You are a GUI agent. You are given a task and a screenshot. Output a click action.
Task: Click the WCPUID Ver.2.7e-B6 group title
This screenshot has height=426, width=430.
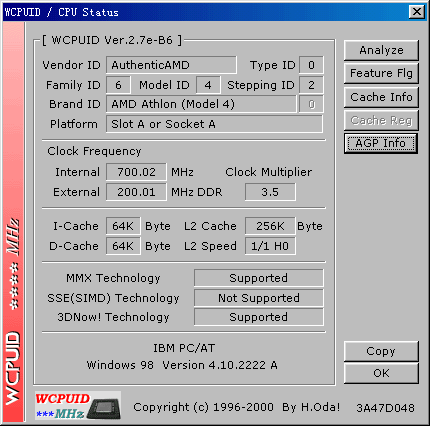pos(112,40)
